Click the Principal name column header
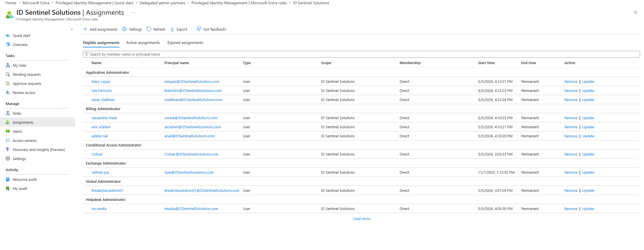 (x=177, y=63)
